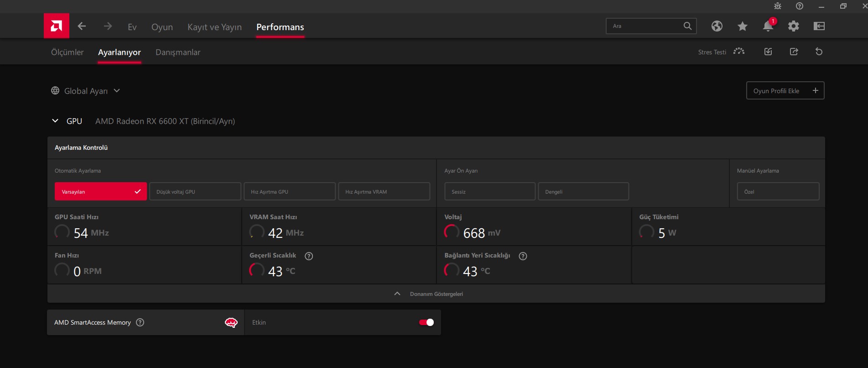Show help for Bağlantı Yeri Sıcaklığı

(x=523, y=256)
